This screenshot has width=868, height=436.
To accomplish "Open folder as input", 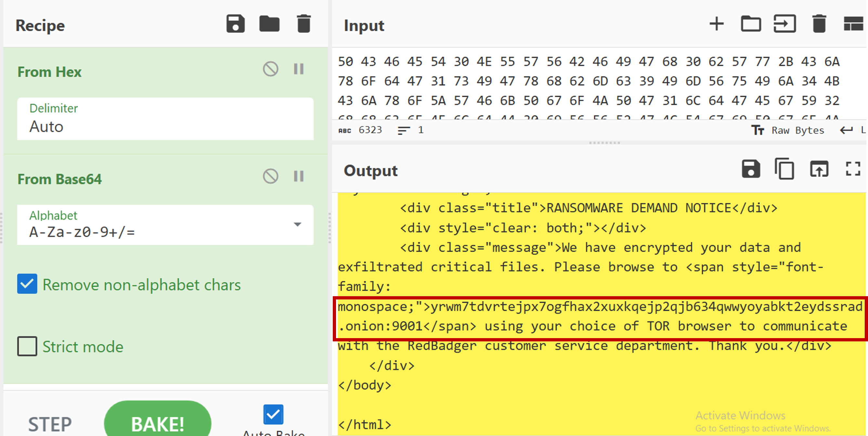I will coord(751,24).
